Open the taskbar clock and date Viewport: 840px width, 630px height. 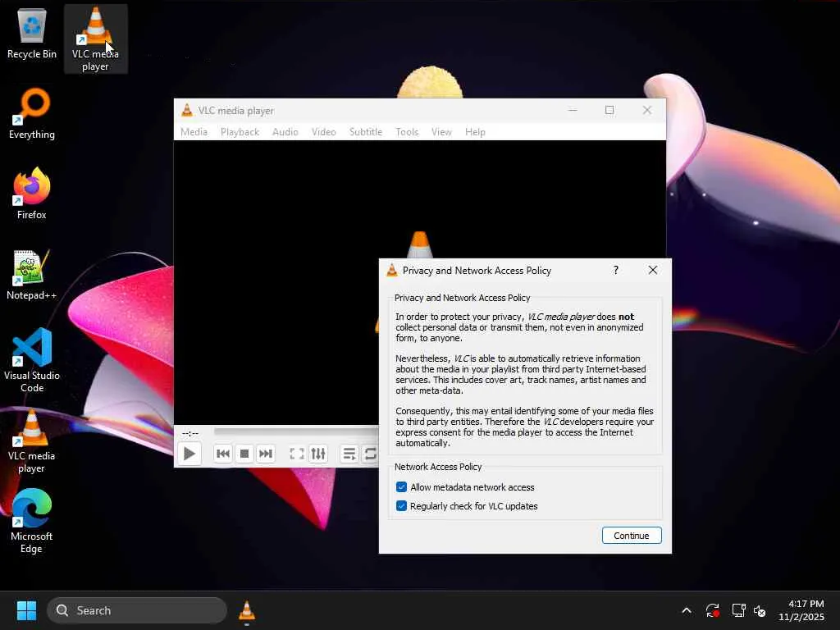[x=801, y=610]
